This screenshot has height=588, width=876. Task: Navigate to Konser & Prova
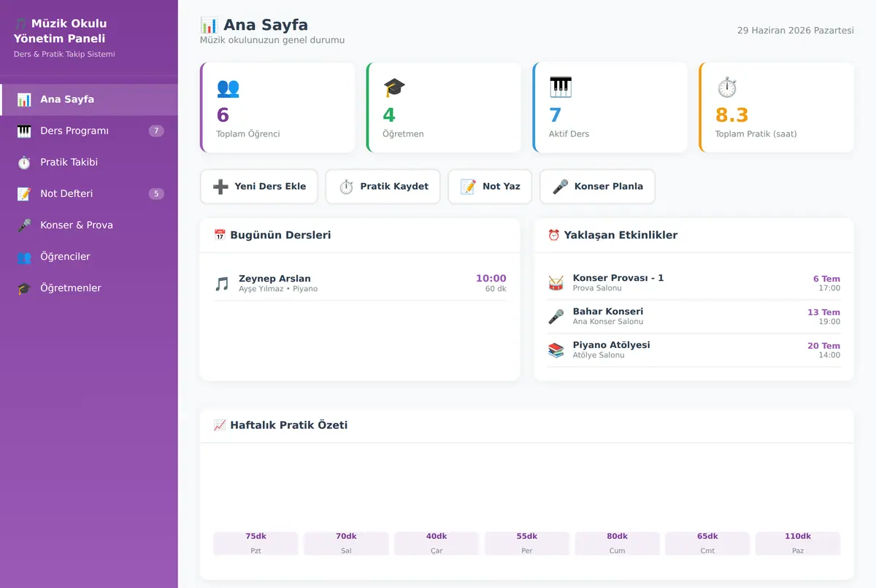point(89,225)
